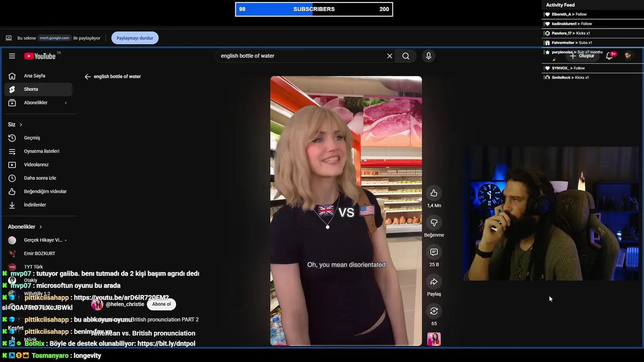Click SmileRock Kicks x1 entry
Image resolution: width=644 pixels, height=362 pixels.
coord(593,77)
